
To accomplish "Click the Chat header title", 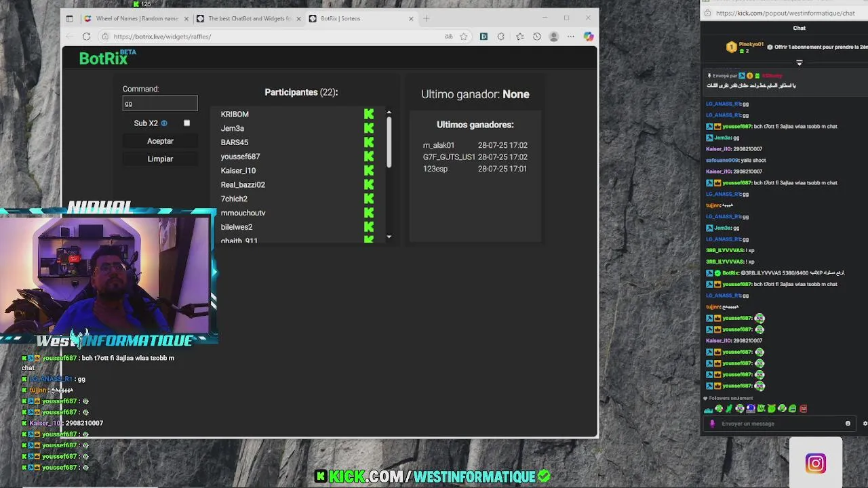I will pos(799,28).
